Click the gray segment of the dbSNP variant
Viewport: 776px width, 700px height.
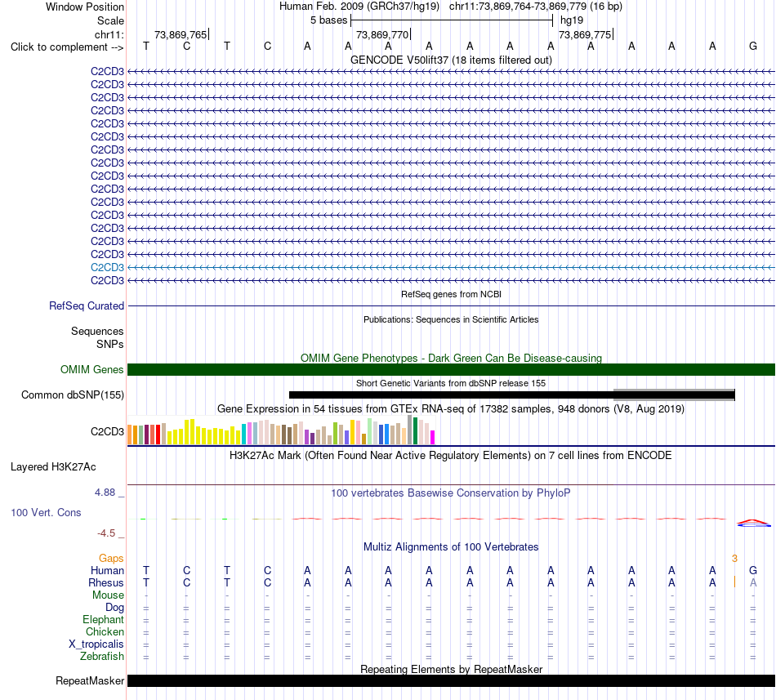coord(674,395)
